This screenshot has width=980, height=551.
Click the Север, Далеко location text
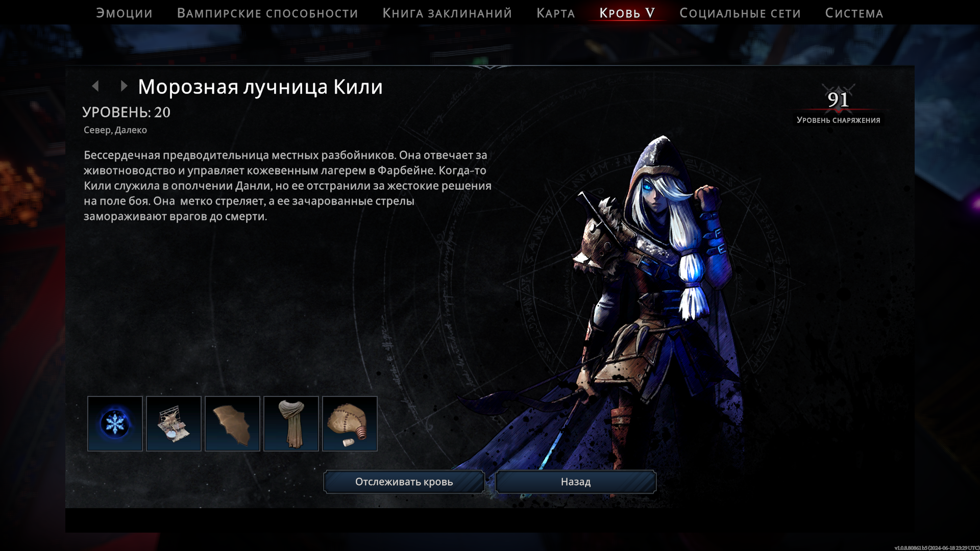tap(115, 130)
